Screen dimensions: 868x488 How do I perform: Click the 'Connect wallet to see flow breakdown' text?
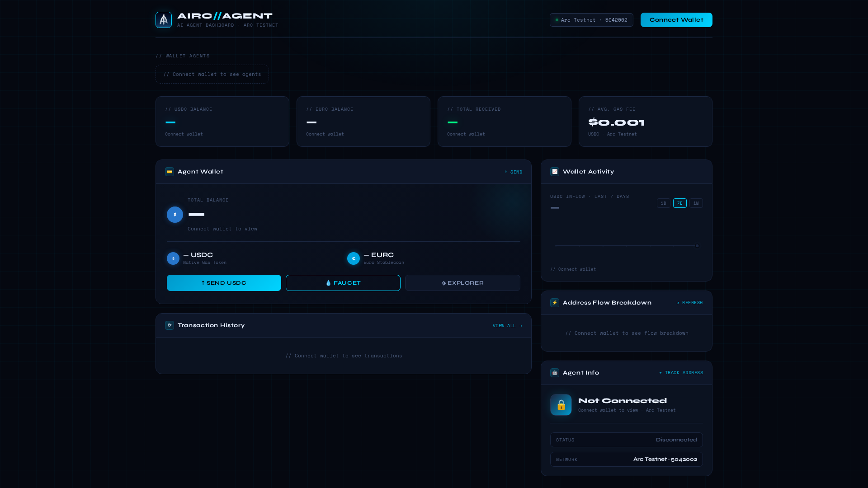pyautogui.click(x=627, y=333)
